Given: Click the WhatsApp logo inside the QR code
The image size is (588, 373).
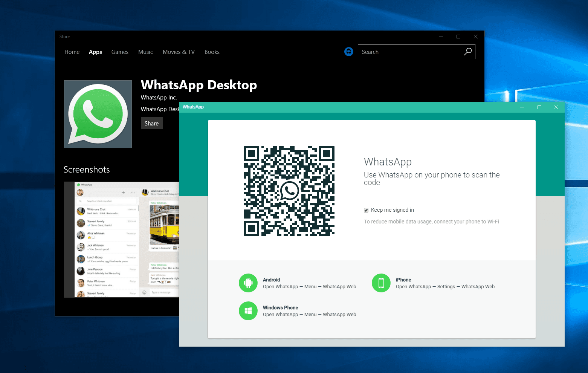Looking at the screenshot, I should coord(289,191).
